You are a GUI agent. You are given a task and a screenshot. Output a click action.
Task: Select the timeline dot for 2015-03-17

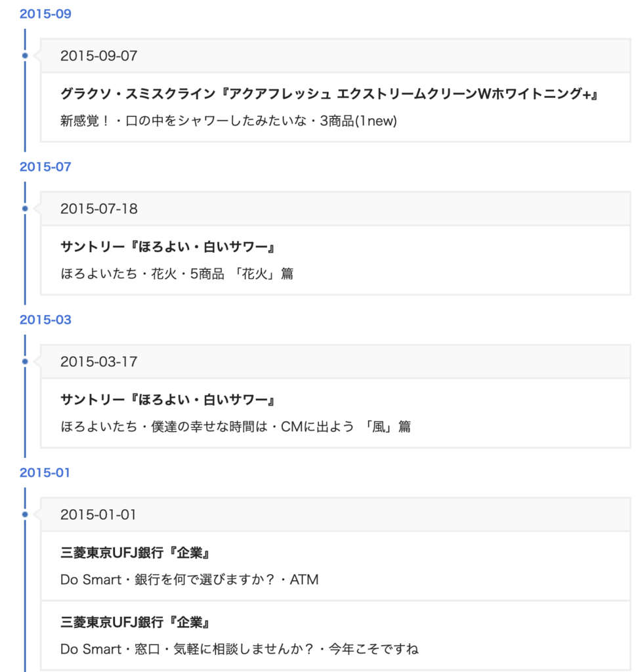click(25, 362)
